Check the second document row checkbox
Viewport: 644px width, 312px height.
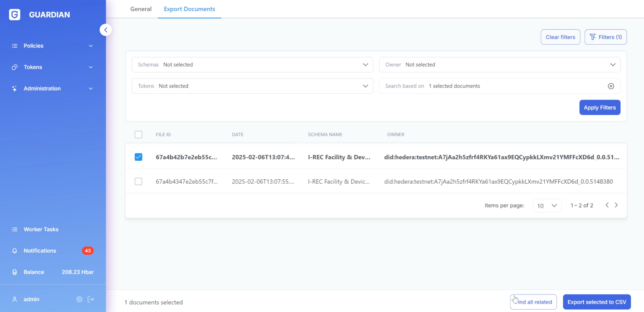(x=138, y=181)
